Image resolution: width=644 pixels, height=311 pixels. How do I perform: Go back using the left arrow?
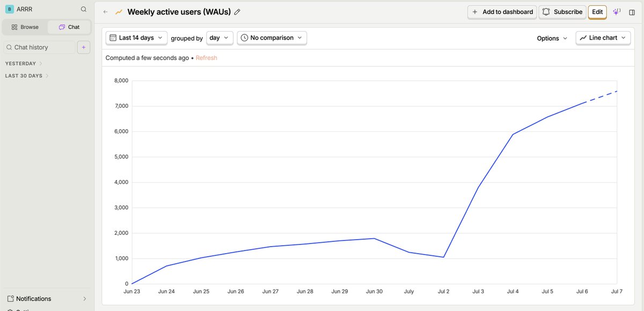pos(105,12)
